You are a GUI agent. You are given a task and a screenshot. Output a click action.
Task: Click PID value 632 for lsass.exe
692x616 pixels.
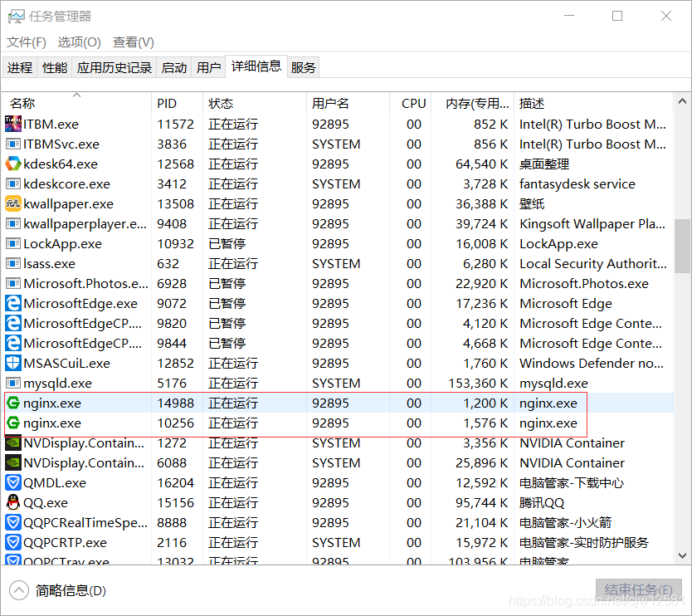[168, 264]
